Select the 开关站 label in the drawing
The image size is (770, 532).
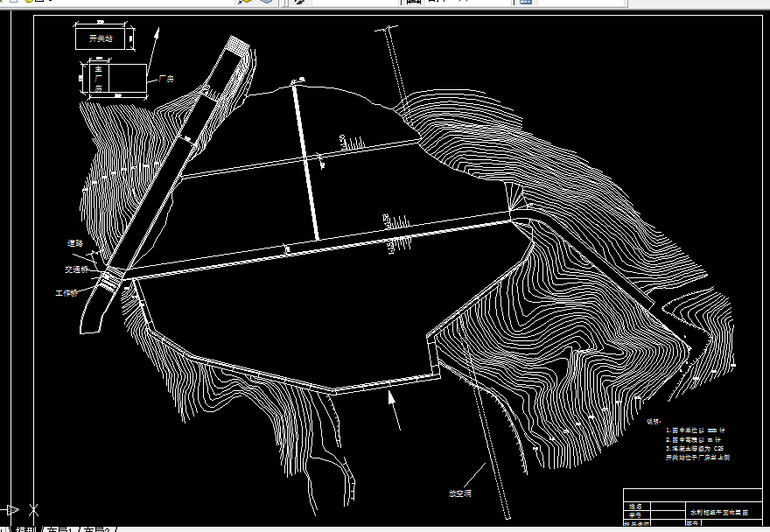coord(101,38)
